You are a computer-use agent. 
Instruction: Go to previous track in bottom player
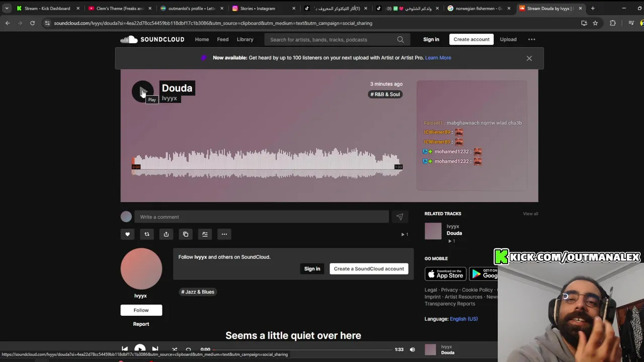click(x=125, y=349)
